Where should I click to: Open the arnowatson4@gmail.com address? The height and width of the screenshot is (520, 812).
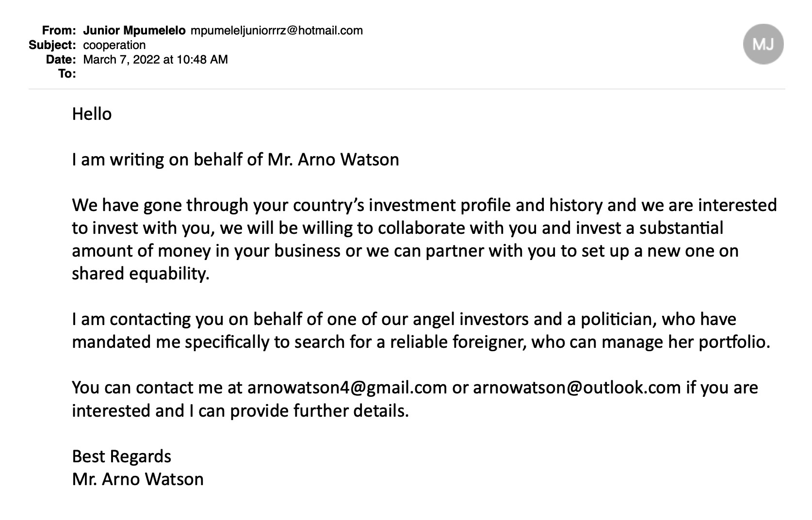click(x=347, y=387)
